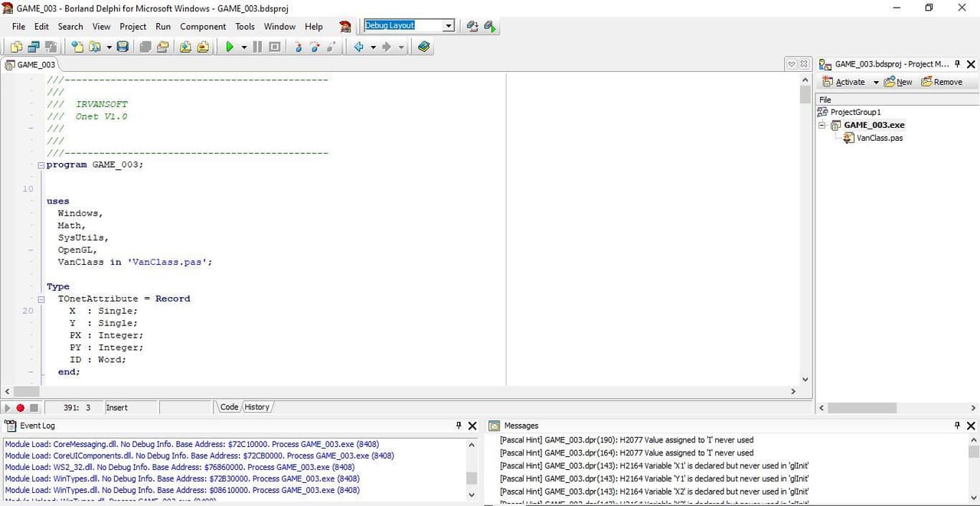Screen dimensions: 980x506
Task: Click the Step Over debug icon
Action: click(x=315, y=47)
